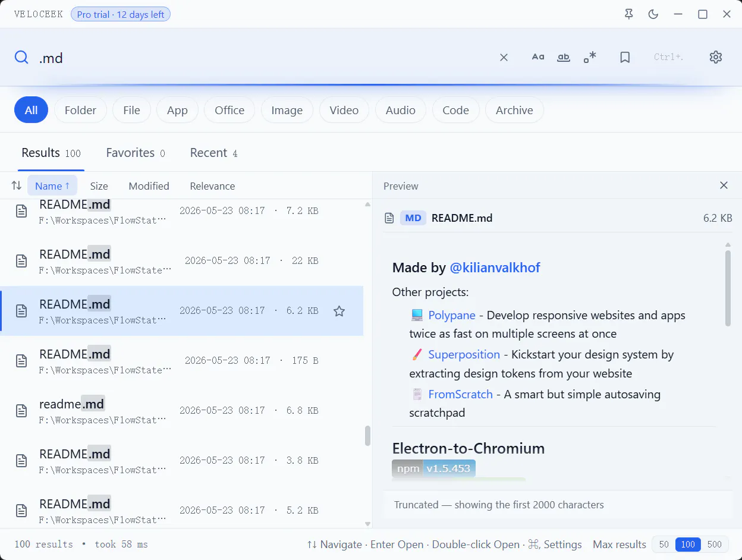
Task: Set max results to 50
Action: pos(664,545)
